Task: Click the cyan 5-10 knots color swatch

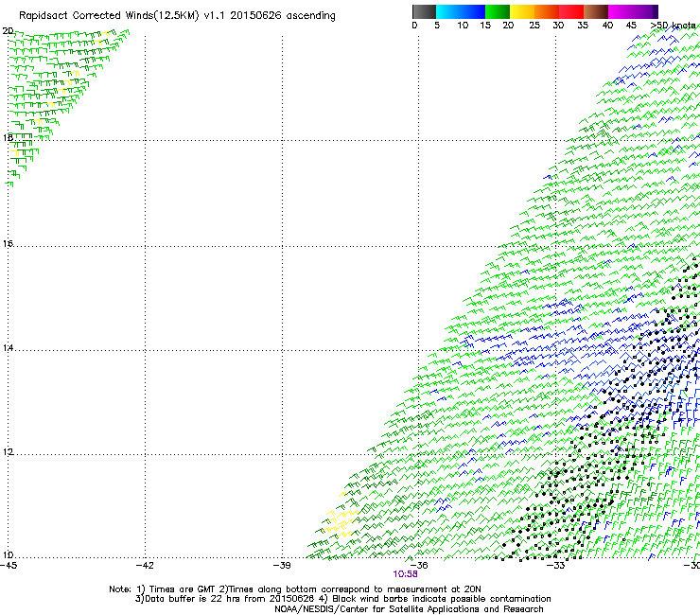Action: 448,11
